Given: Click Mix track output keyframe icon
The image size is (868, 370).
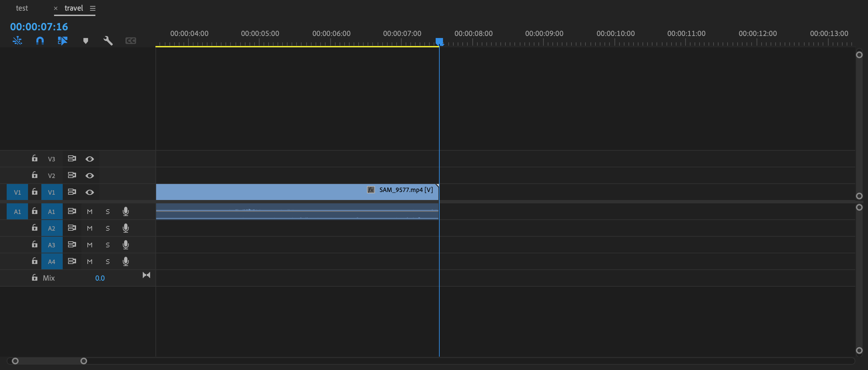Looking at the screenshot, I should click(146, 275).
